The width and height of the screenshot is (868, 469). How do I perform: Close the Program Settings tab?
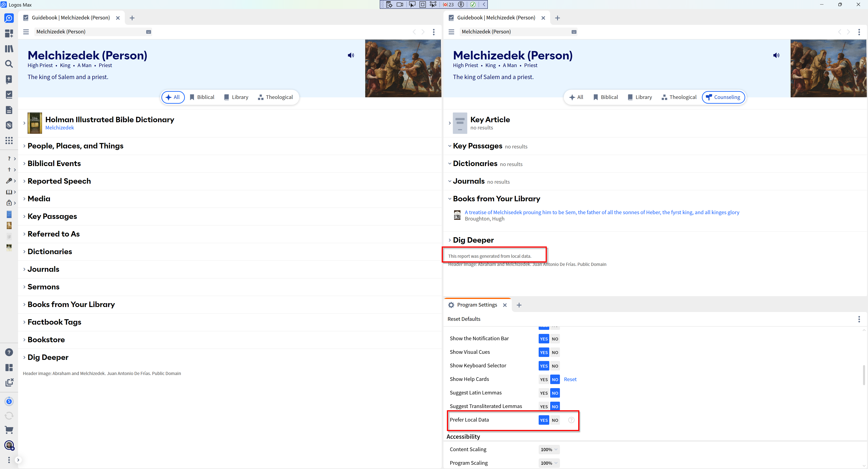click(505, 305)
